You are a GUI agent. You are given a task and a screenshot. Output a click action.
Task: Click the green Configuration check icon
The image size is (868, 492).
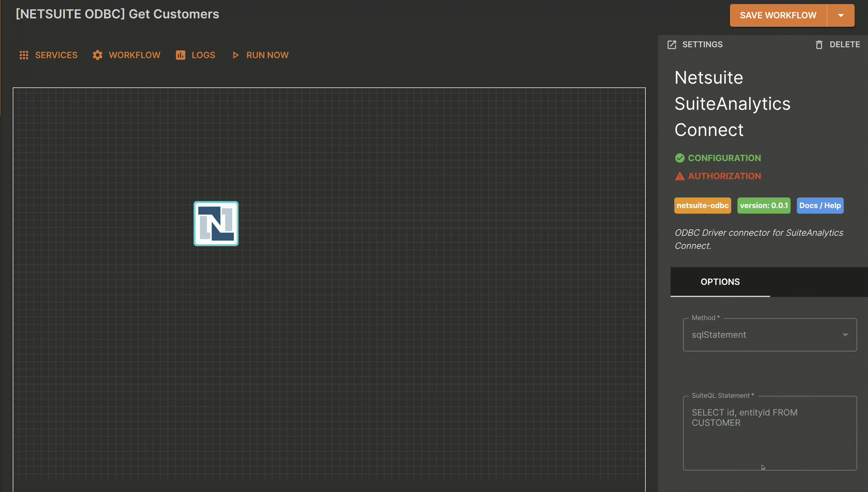(x=680, y=158)
